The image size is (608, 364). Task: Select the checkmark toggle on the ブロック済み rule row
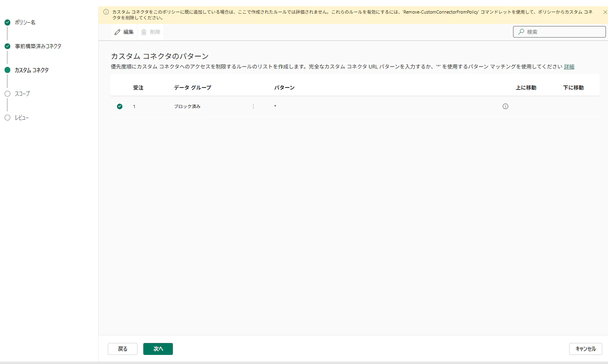120,106
